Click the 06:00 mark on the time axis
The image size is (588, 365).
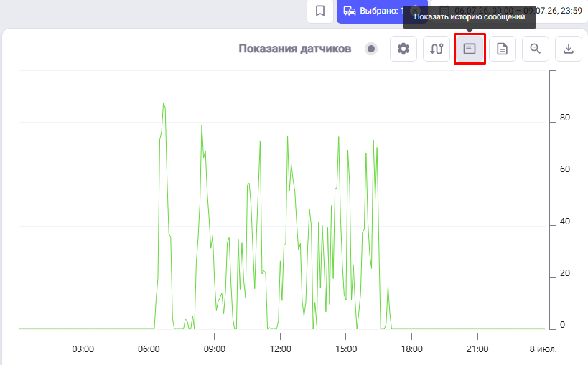(x=149, y=349)
